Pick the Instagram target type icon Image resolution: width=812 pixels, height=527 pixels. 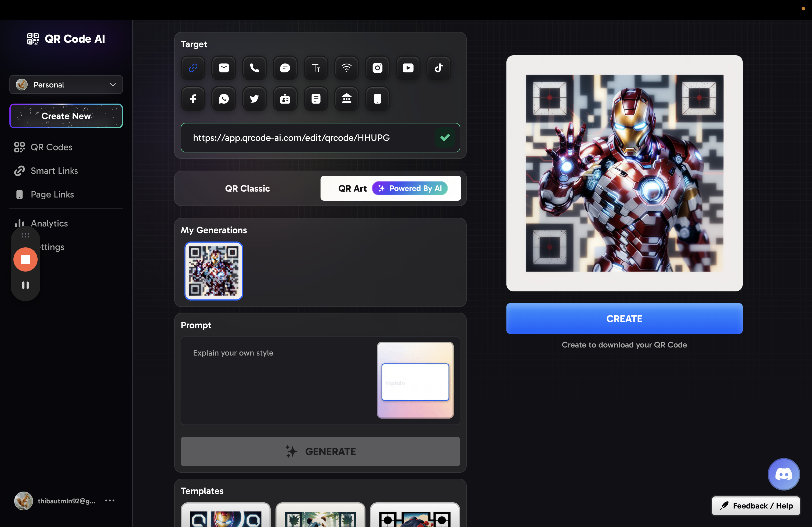[377, 68]
